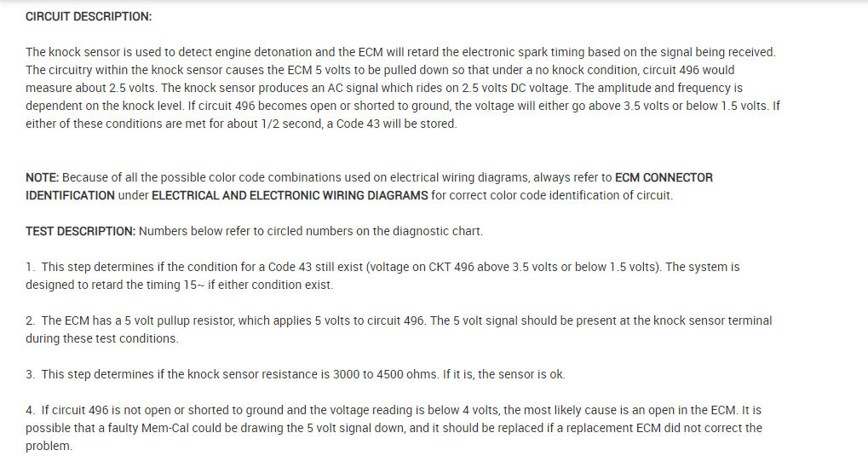Click the bold NOTE: label

click(x=42, y=178)
